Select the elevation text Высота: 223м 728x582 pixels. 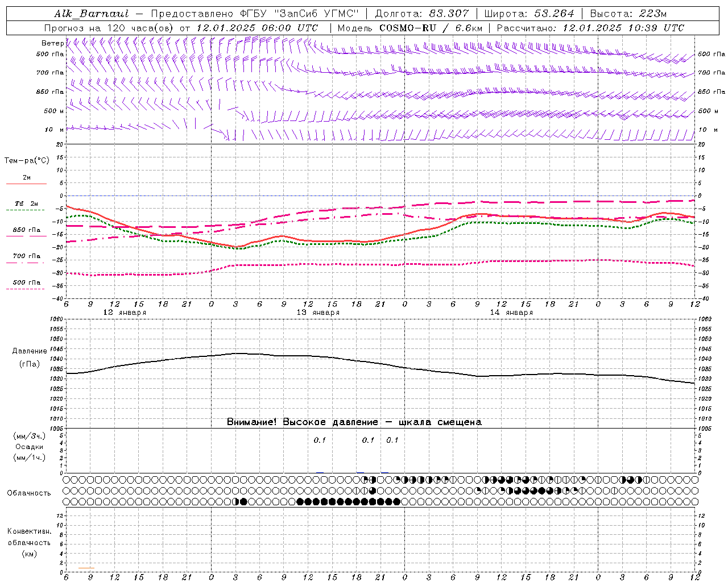click(x=628, y=14)
